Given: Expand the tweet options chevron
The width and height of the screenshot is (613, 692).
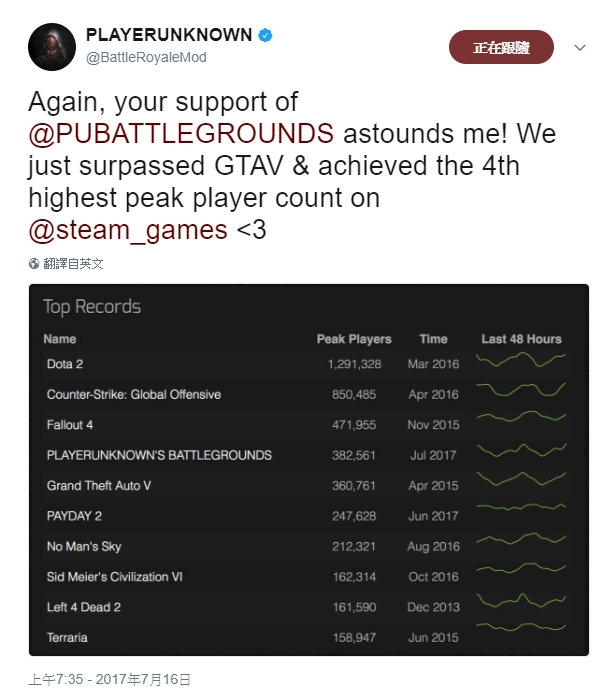Looking at the screenshot, I should (580, 47).
